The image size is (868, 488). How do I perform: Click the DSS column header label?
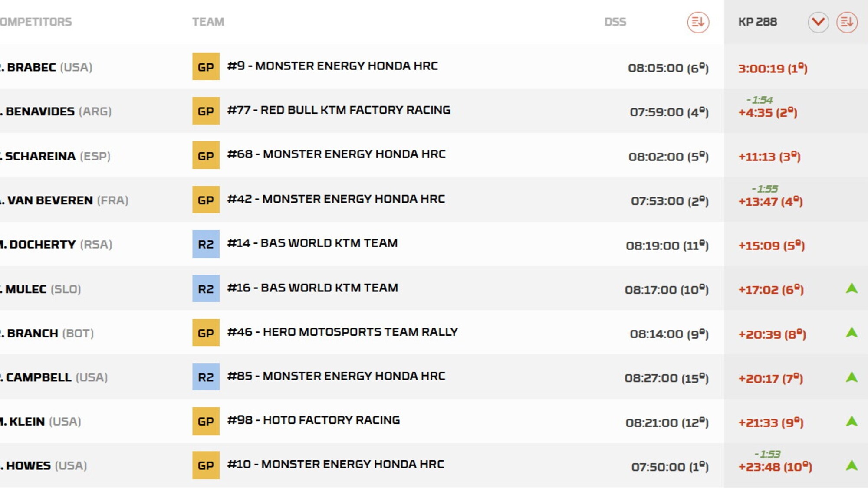tap(615, 22)
